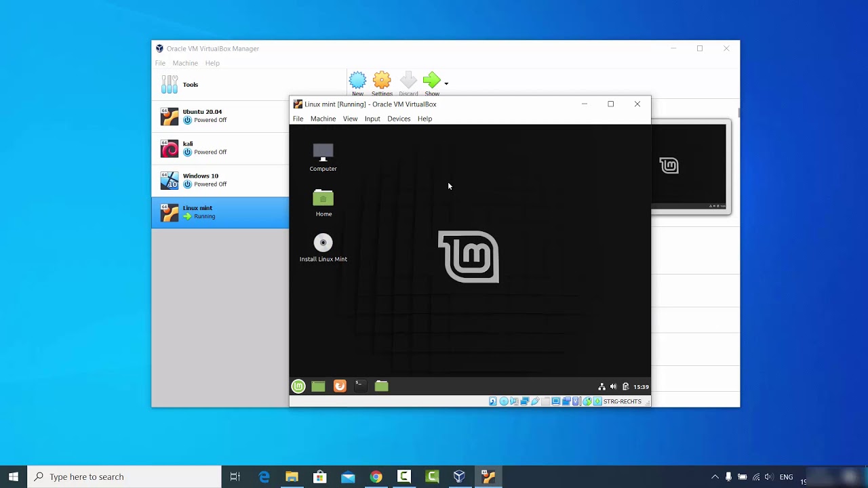The height and width of the screenshot is (488, 868).
Task: Click the update manager icon in the Mint tray
Action: (625, 387)
